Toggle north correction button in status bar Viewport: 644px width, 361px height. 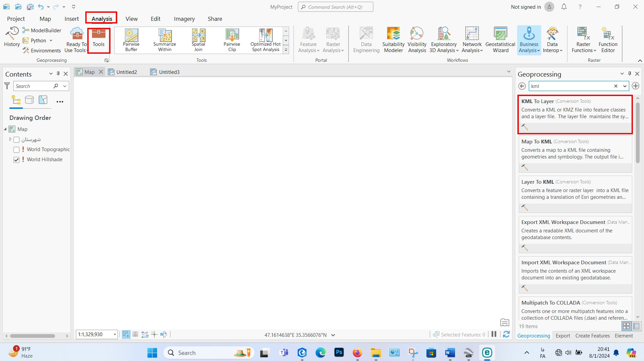pos(164,334)
